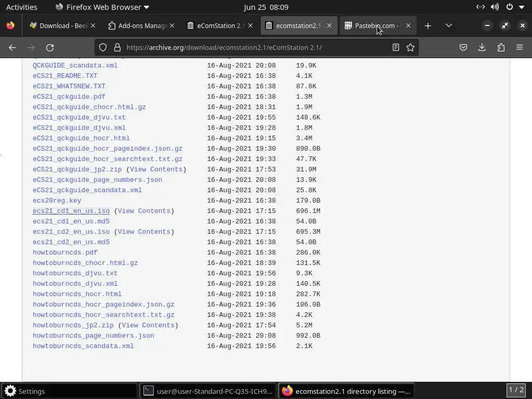Close the eComStation 2.1 tab
The height and width of the screenshot is (399, 532).
(x=250, y=26)
